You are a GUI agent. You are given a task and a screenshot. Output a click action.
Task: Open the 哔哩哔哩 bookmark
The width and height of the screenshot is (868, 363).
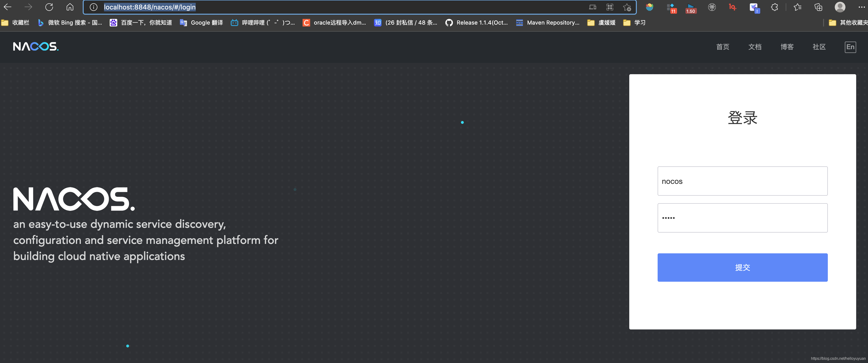pos(262,22)
